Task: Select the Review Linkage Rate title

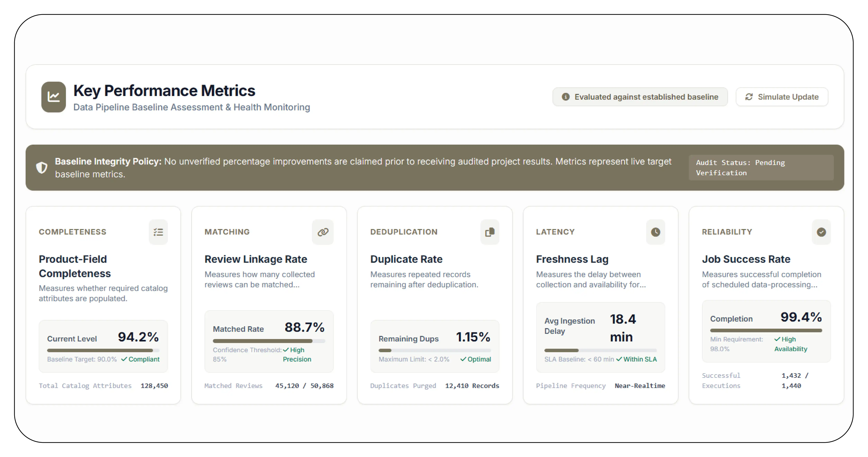Action: [256, 259]
